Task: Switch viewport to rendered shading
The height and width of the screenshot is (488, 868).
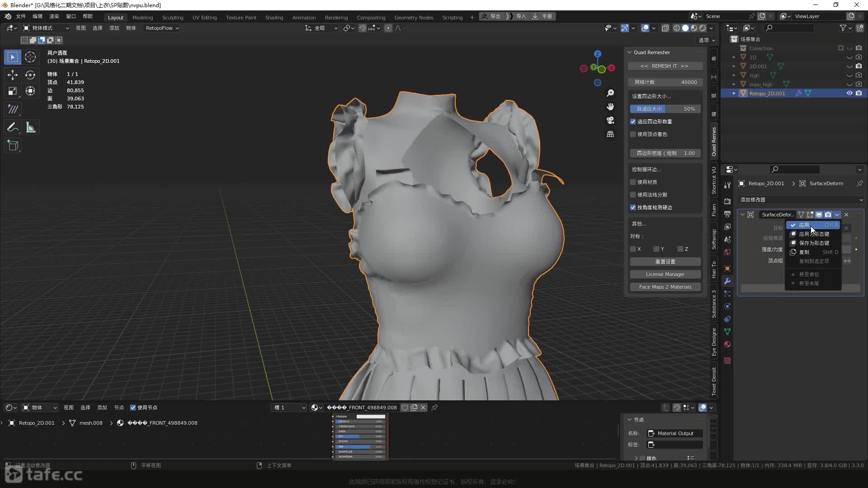Action: point(703,28)
